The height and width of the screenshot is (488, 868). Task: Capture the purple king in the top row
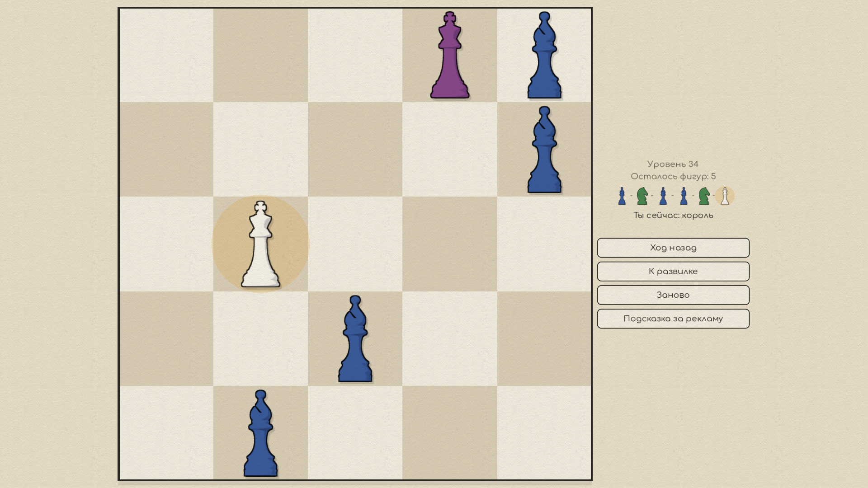(x=449, y=55)
